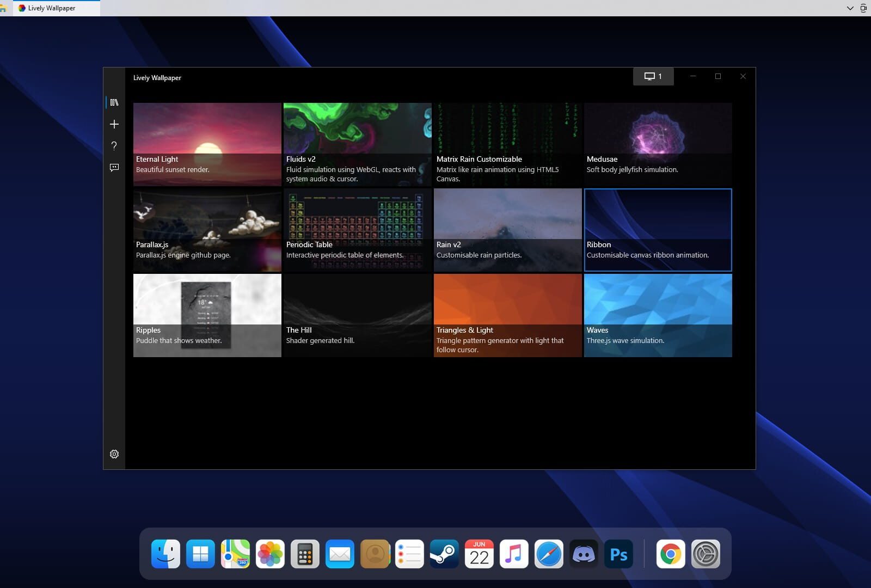
Task: Maximize the Lively Wallpaper window
Action: (718, 76)
